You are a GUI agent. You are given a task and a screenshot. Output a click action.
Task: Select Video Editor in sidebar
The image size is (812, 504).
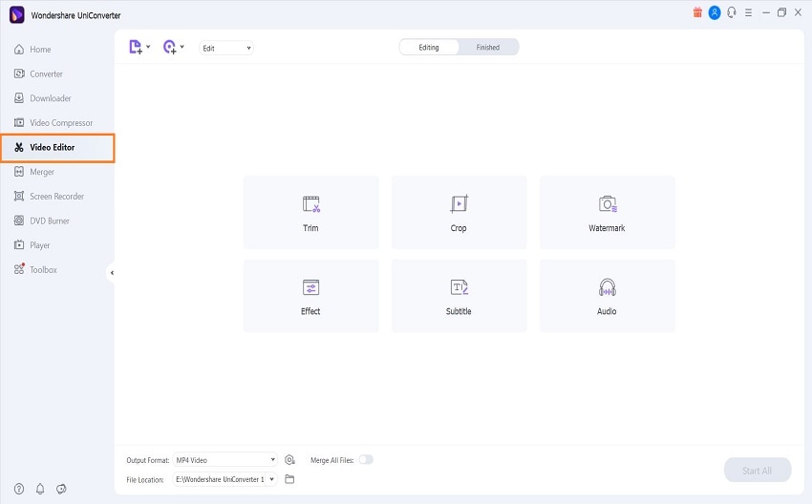[57, 147]
